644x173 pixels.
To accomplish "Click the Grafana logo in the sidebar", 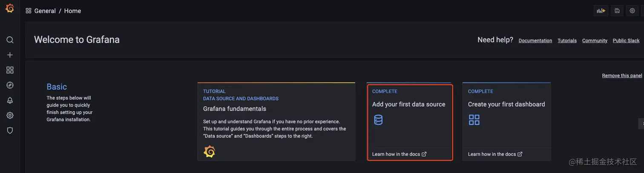I will pos(10,8).
